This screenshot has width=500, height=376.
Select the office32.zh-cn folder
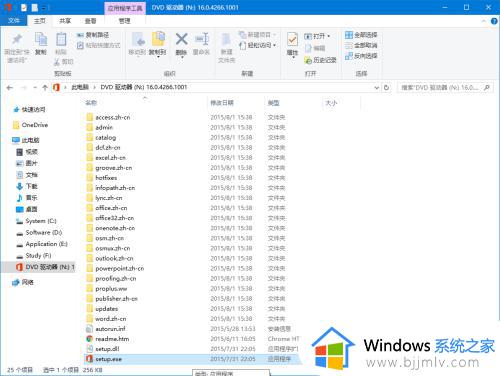(110, 218)
